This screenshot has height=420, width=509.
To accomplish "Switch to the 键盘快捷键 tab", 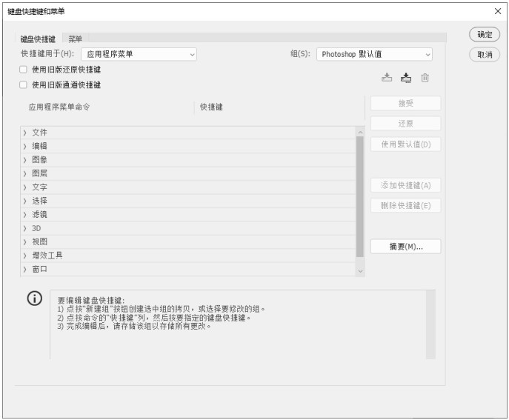I will [38, 39].
